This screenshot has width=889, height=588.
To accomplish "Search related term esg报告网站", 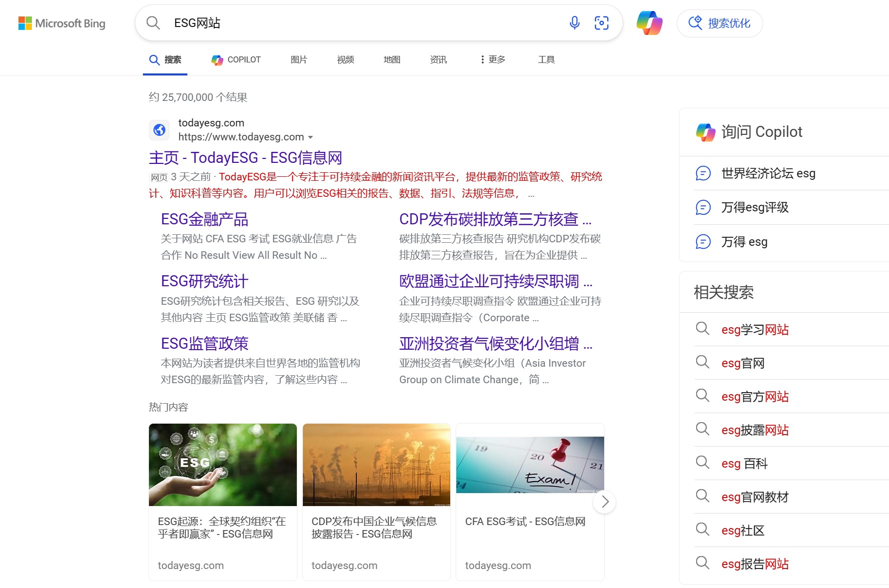I will click(x=755, y=564).
